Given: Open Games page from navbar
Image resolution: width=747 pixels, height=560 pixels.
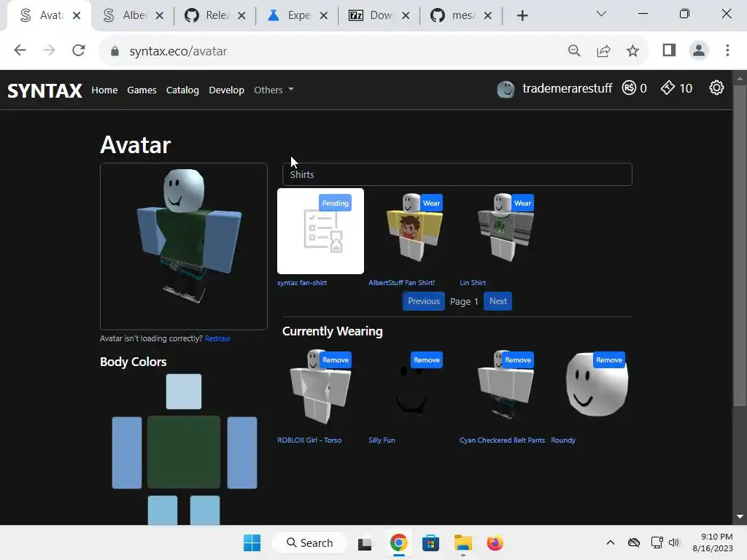Looking at the screenshot, I should tap(142, 90).
